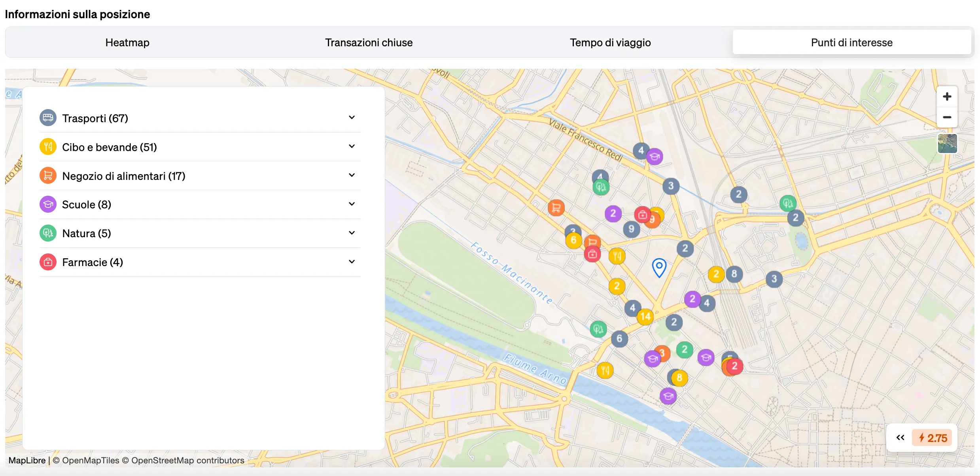
Task: Click the Cibo e bevande (51) label
Action: point(110,147)
